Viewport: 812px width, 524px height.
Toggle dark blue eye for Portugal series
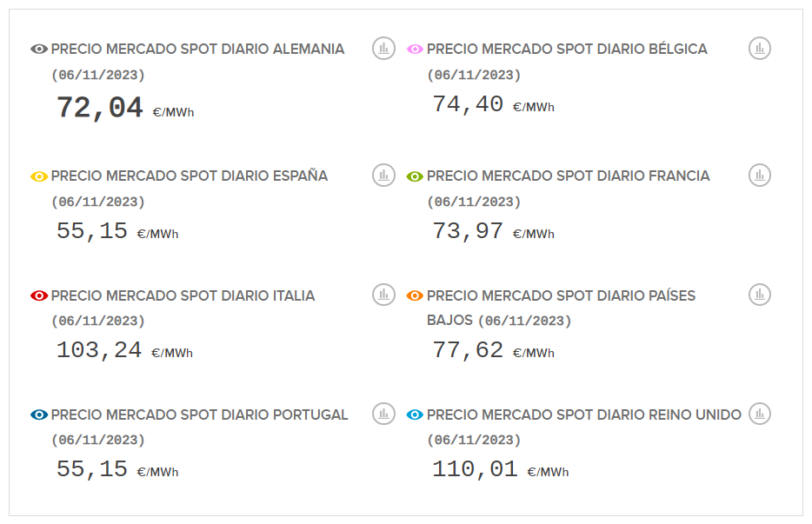(x=39, y=415)
